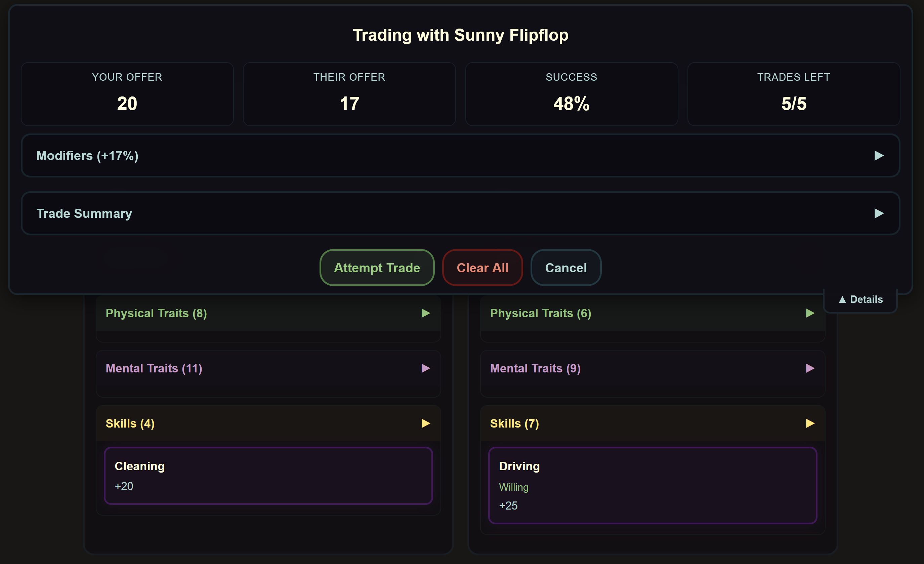This screenshot has width=924, height=564.
Task: Open Mental Traits (11) triangle icon
Action: point(425,368)
